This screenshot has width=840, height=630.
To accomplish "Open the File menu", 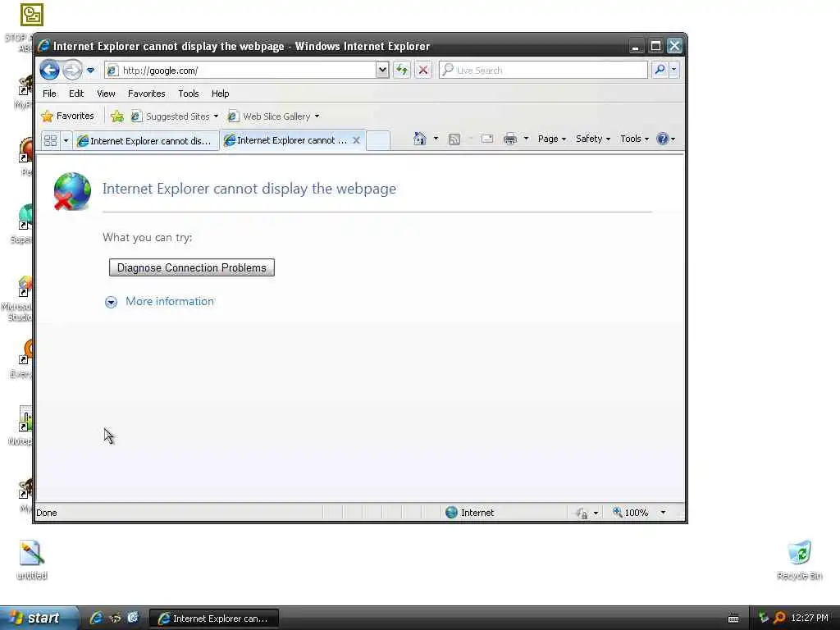I will click(49, 94).
